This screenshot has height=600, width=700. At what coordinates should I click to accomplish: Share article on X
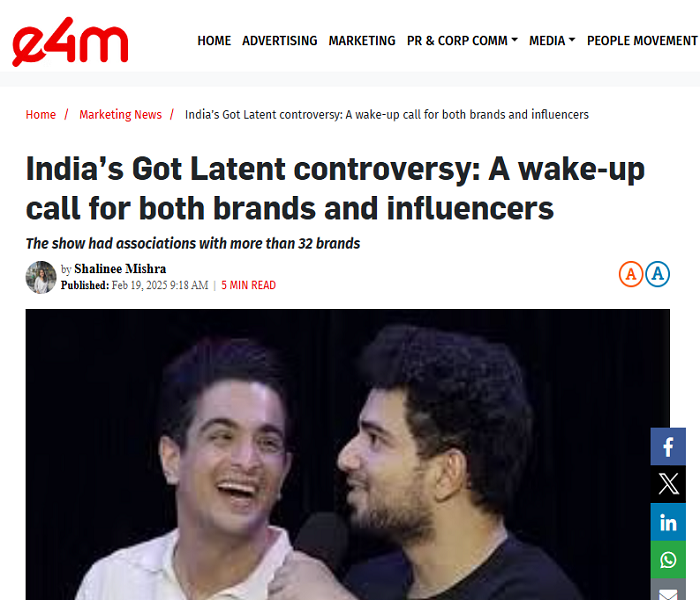coord(668,484)
